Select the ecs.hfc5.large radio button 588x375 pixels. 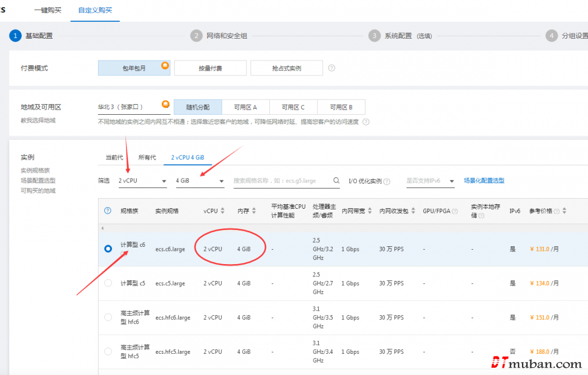coord(108,351)
